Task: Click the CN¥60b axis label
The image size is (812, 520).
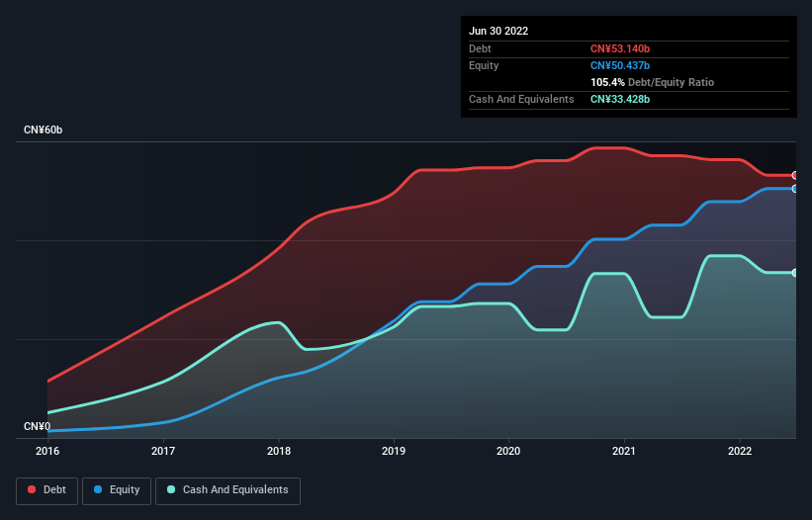Action: click(x=43, y=130)
